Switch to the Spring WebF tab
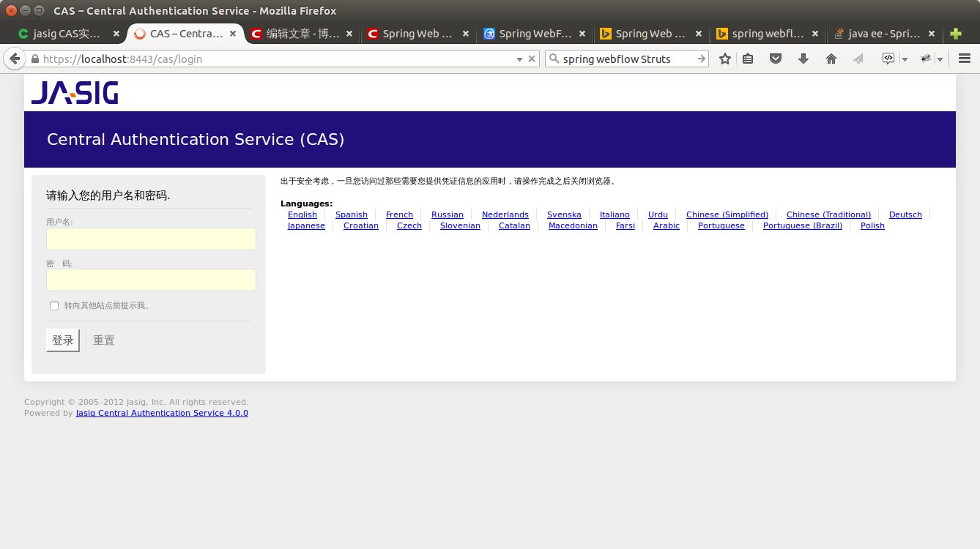Image resolution: width=980 pixels, height=549 pixels. point(535,34)
